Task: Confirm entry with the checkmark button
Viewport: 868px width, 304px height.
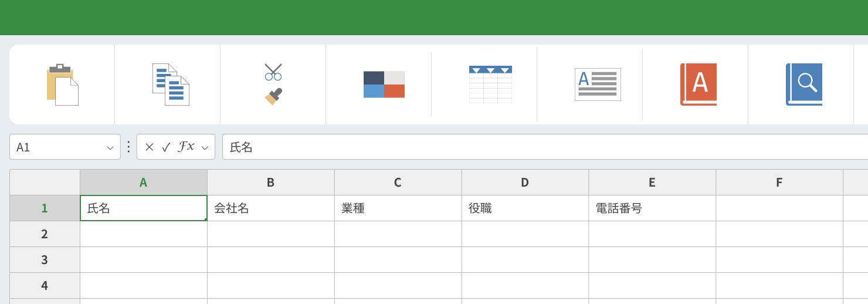Action: [166, 147]
